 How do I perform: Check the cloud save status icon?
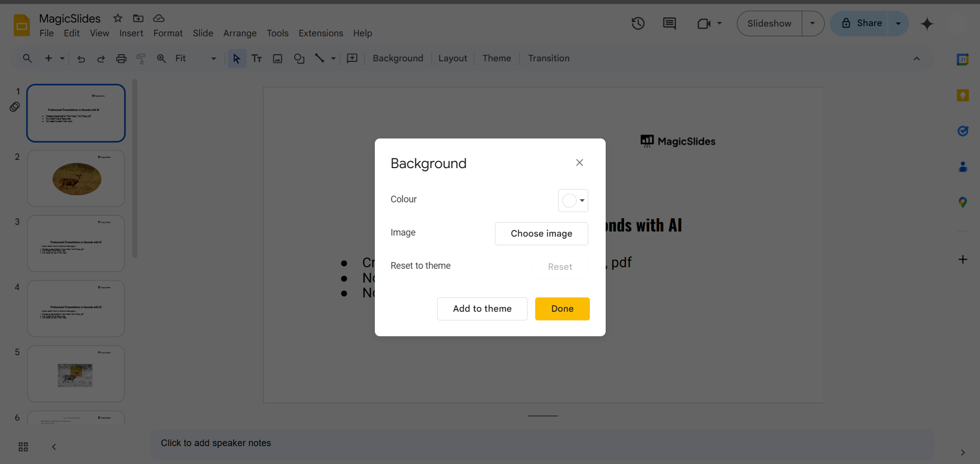pyautogui.click(x=159, y=18)
